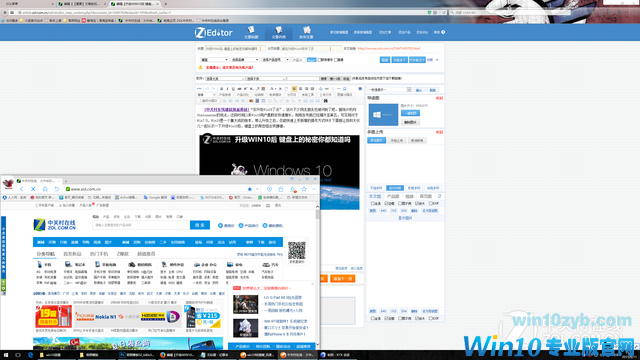This screenshot has width=640, height=360.
Task: Open favorites star outline icon in browser toolbar
Action: [x=304, y=189]
